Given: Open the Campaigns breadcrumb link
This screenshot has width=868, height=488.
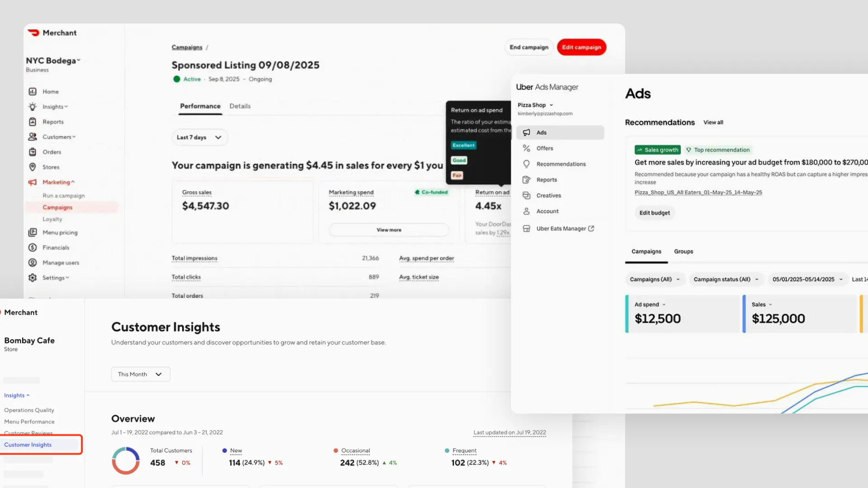Looking at the screenshot, I should coord(187,47).
